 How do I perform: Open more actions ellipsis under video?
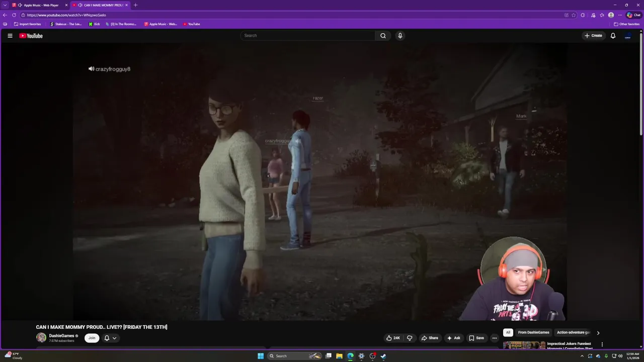(495, 338)
